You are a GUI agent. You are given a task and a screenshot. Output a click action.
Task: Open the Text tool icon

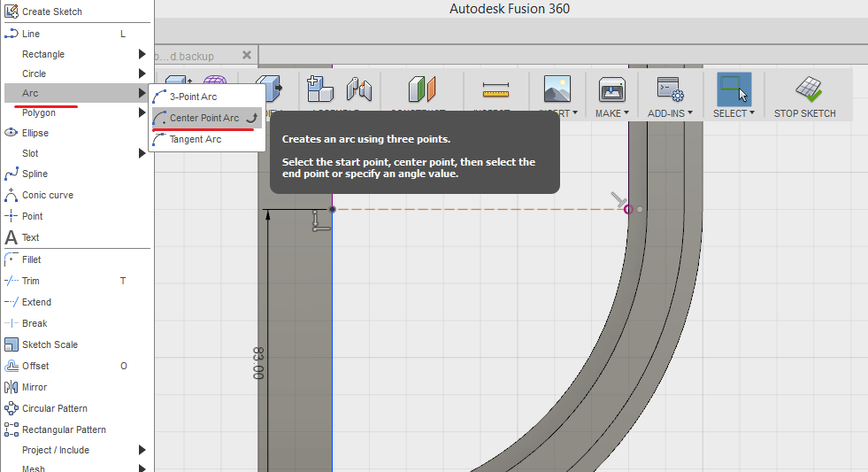[12, 237]
